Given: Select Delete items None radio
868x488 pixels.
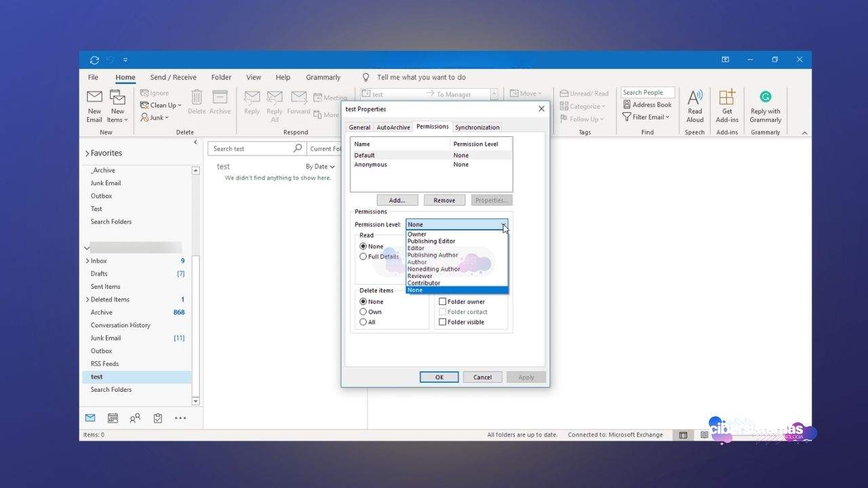Looking at the screenshot, I should pos(363,302).
